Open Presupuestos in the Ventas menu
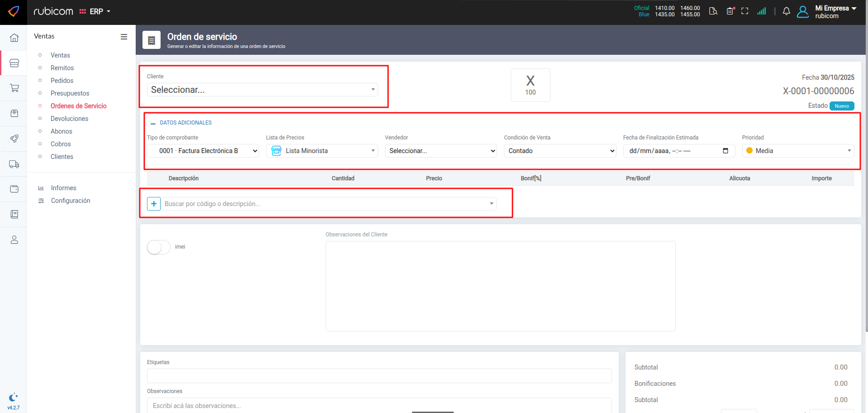The width and height of the screenshot is (868, 413). 70,93
